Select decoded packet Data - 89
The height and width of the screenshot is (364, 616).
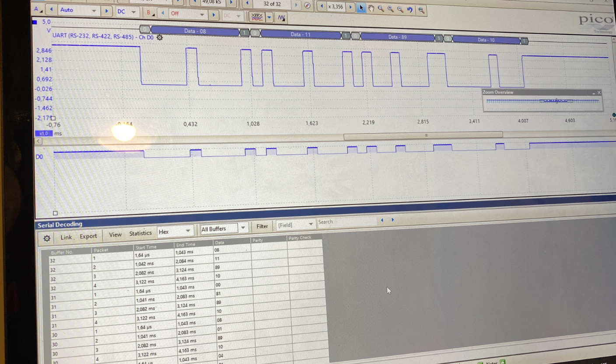(397, 37)
